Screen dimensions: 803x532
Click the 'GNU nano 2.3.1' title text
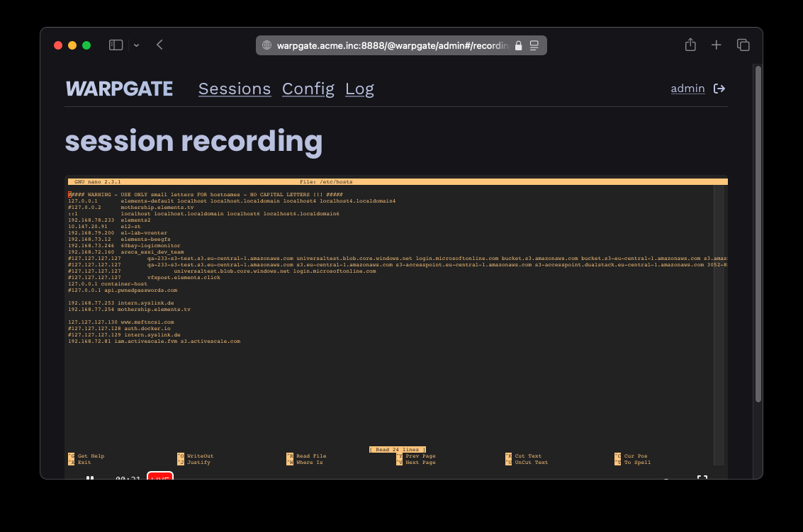pos(97,182)
